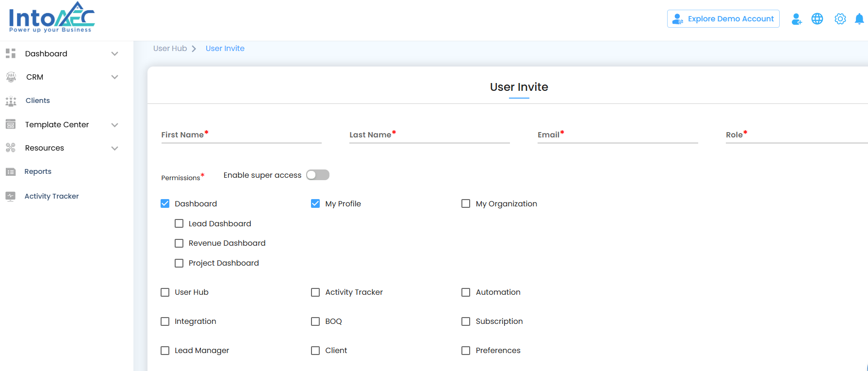Open settings gear icon in header
This screenshot has height=371, width=868.
point(840,19)
